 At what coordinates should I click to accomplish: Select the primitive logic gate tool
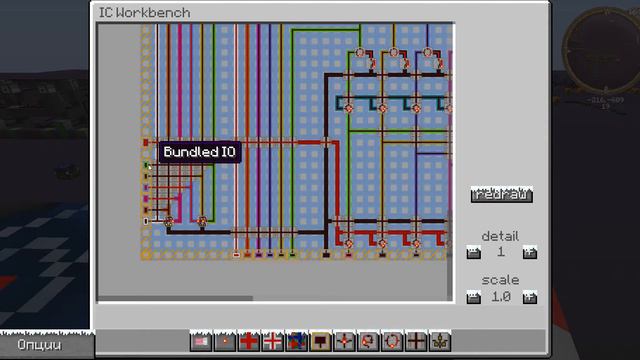(344, 341)
